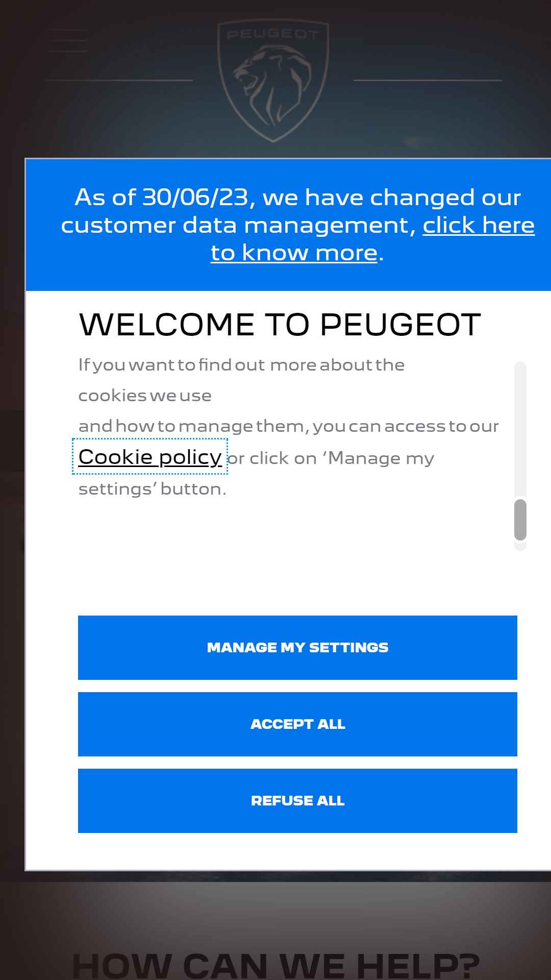The height and width of the screenshot is (980, 551).
Task: Click the blue data management notice banner
Action: (x=288, y=225)
